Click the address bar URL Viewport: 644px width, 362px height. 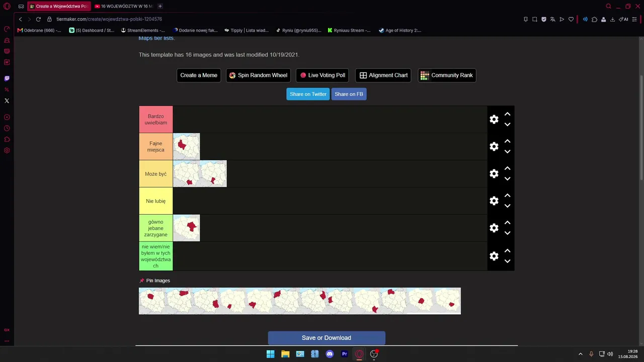(109, 19)
